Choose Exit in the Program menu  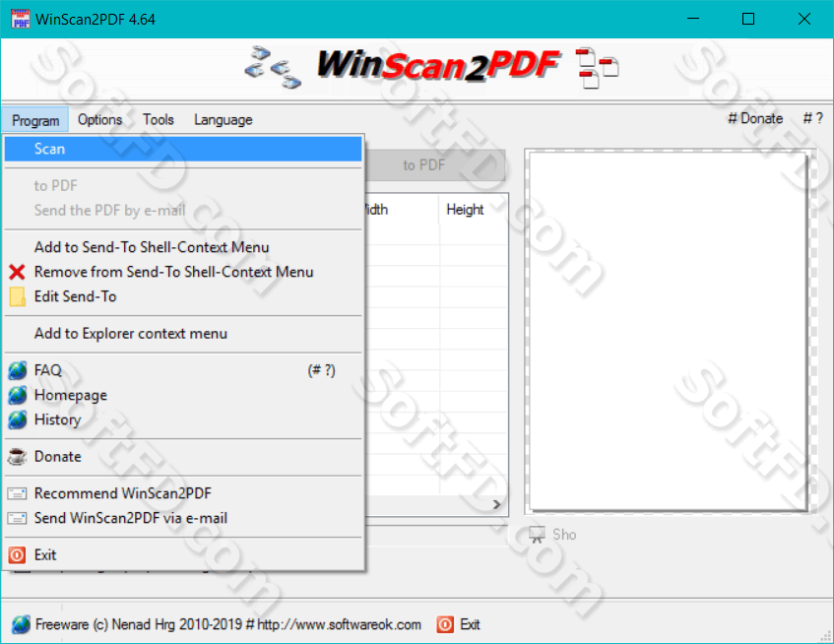[183, 555]
